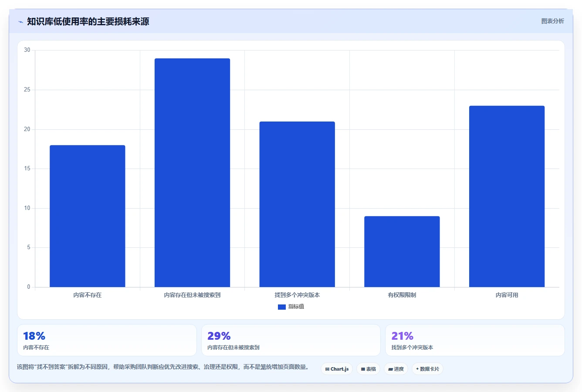Click the bar for 内容可用
Screen dimensions: 582x392
pos(507,196)
